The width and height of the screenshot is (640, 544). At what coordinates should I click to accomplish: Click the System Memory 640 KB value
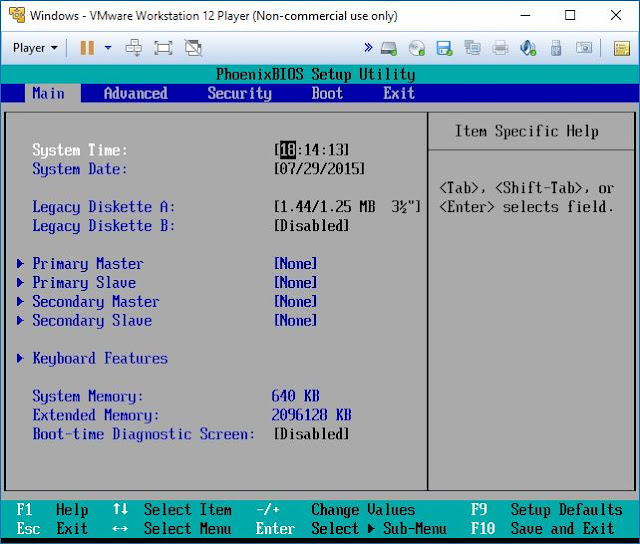[296, 396]
